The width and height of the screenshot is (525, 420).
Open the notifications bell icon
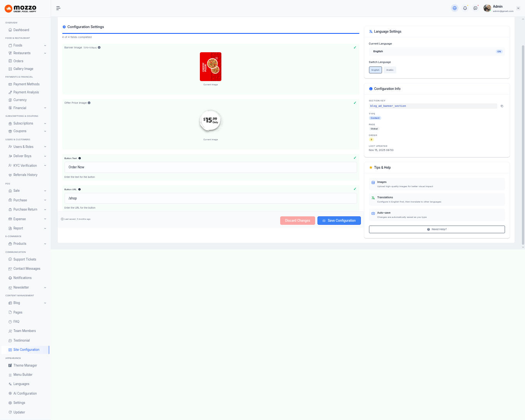(x=465, y=8)
